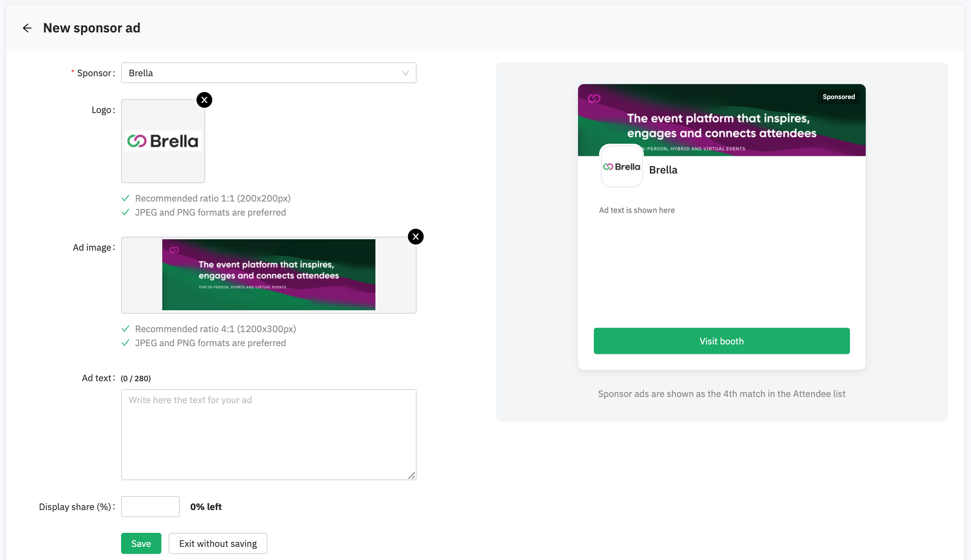Save the new sponsor ad

[141, 543]
